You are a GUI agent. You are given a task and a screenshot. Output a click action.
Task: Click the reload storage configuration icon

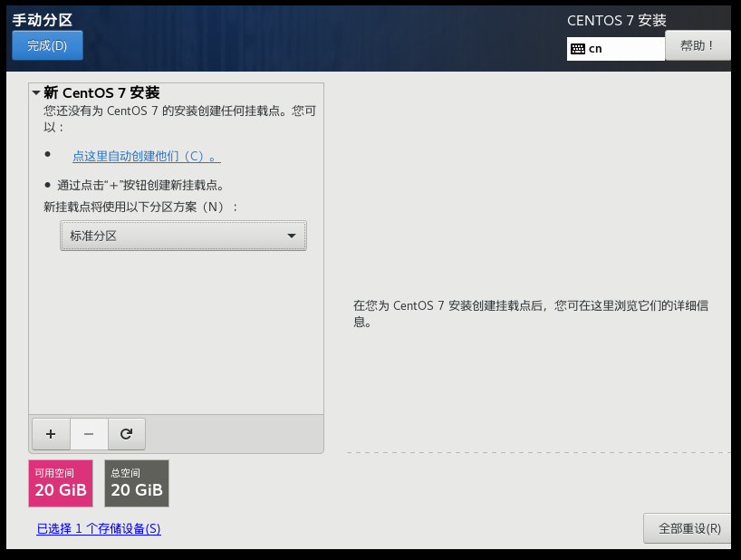pyautogui.click(x=126, y=434)
